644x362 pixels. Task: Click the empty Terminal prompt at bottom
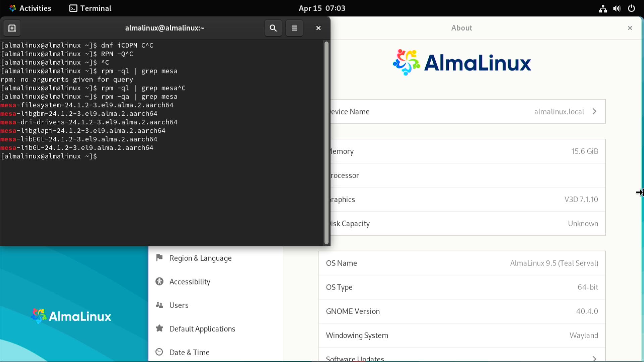[x=49, y=156]
